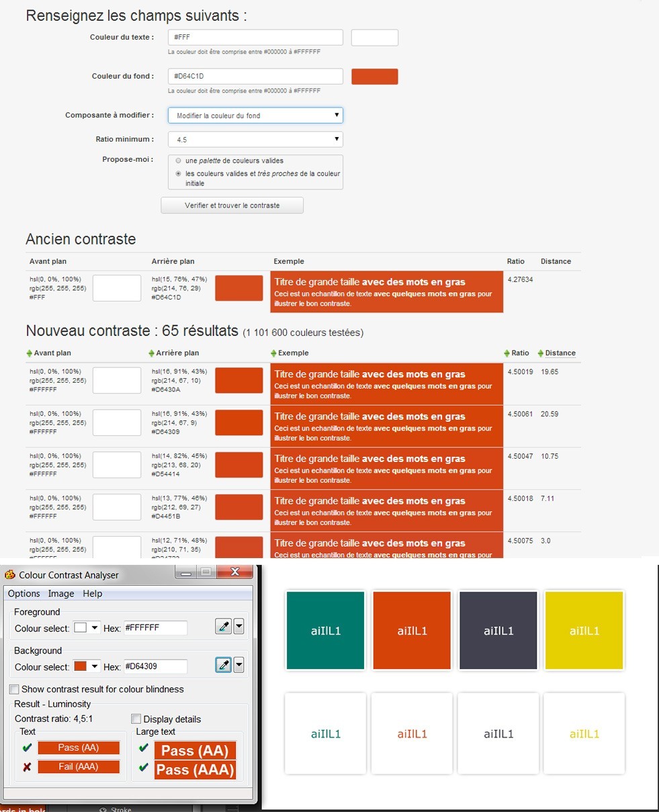Click the Colour Contrast Analyser title bar icon
The width and height of the screenshot is (659, 812).
[x=10, y=575]
